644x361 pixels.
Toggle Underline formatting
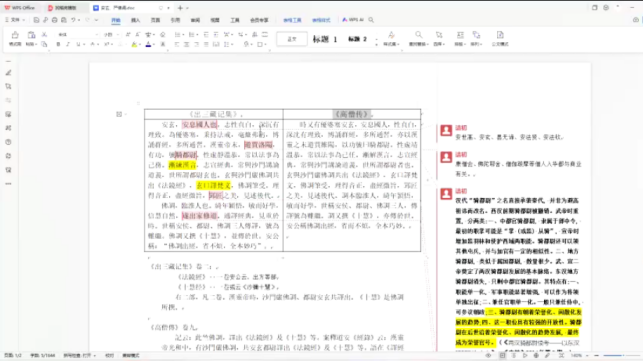coord(78,44)
